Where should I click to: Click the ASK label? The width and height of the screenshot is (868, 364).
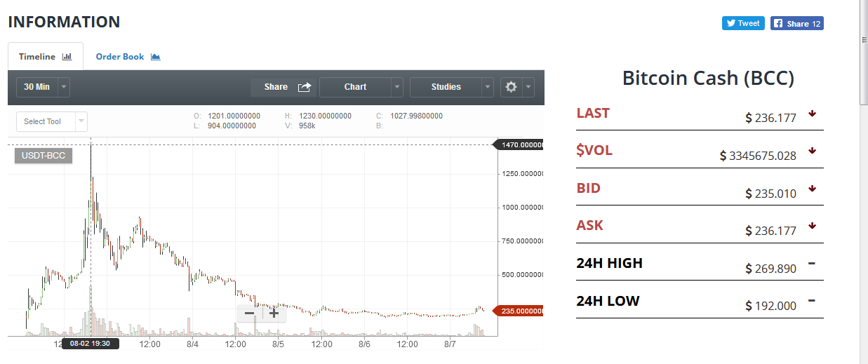point(590,225)
